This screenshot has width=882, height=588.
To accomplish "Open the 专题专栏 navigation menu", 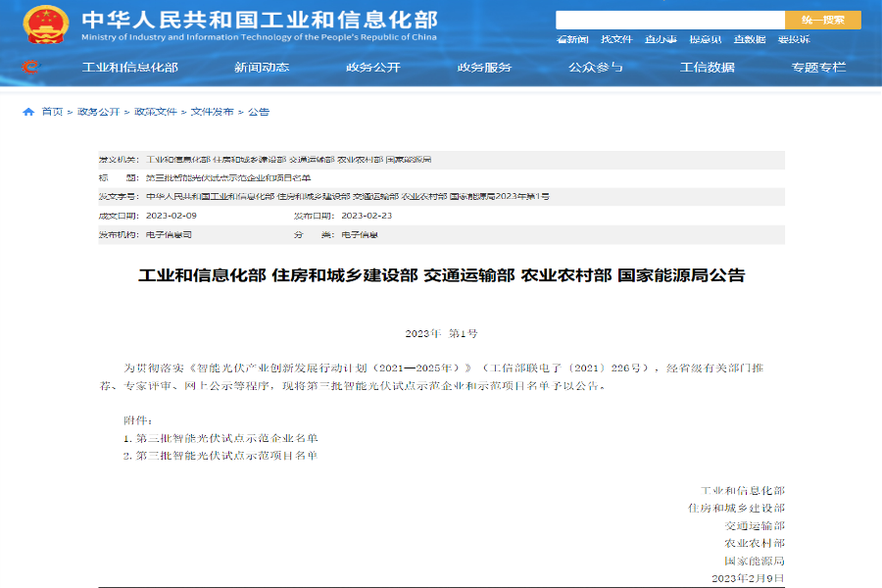I will pos(818,68).
